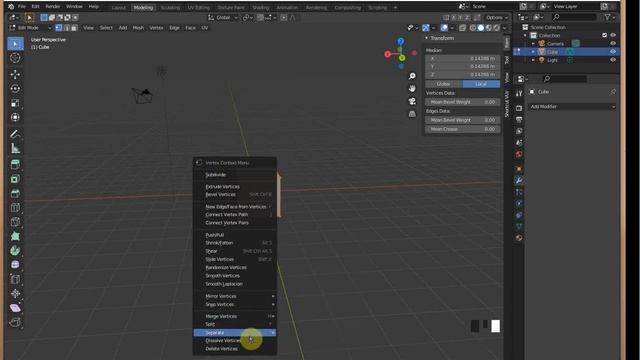This screenshot has height=360, width=640.
Task: Activate the Loop Cut tool
Action: pos(16,207)
